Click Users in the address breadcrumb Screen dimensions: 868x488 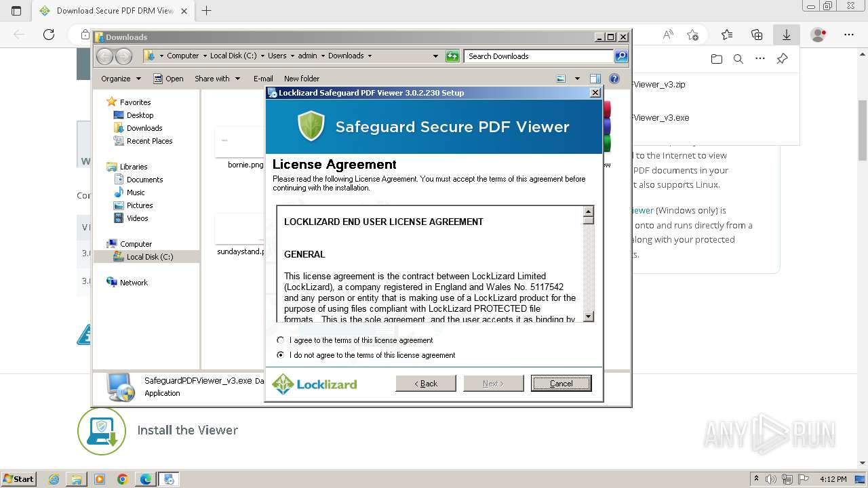coord(277,56)
